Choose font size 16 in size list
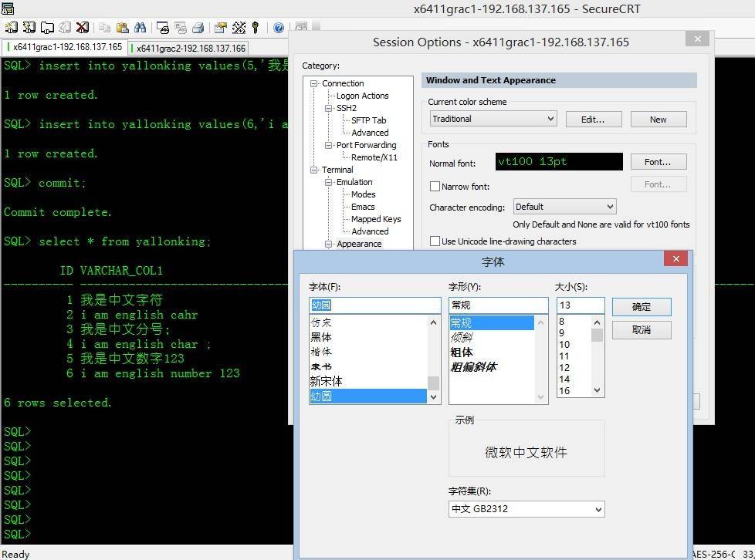This screenshot has height=560, width=755. [x=564, y=391]
